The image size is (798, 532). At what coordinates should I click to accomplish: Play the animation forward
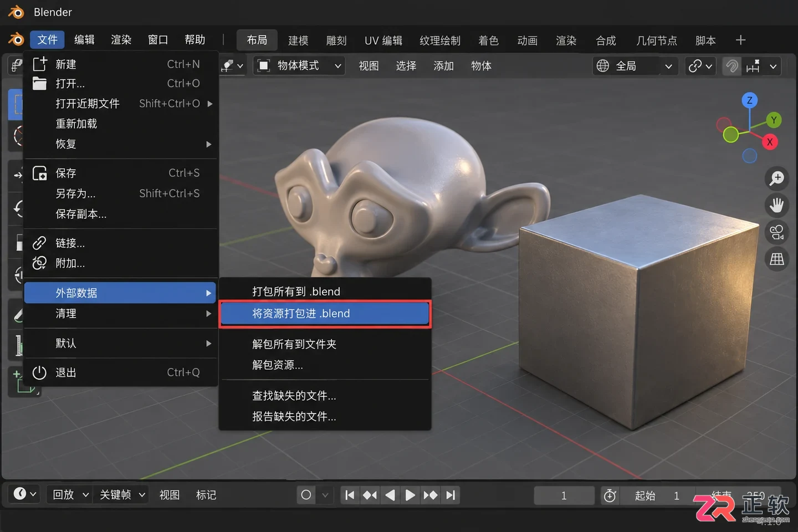(410, 495)
